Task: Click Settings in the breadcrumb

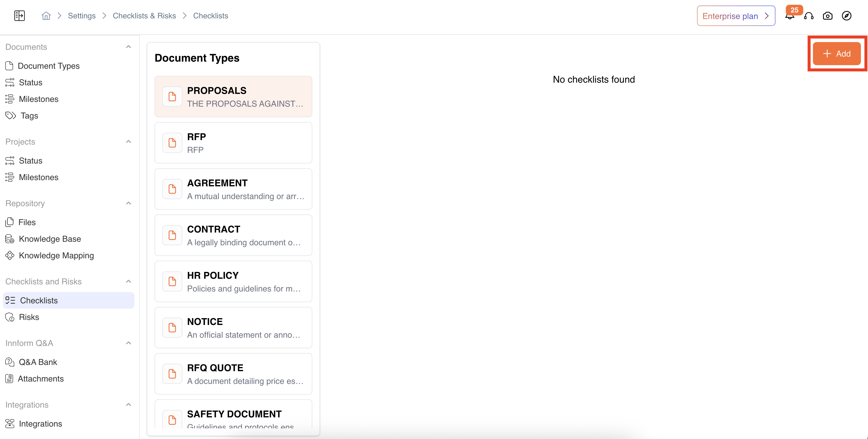Action: [81, 15]
